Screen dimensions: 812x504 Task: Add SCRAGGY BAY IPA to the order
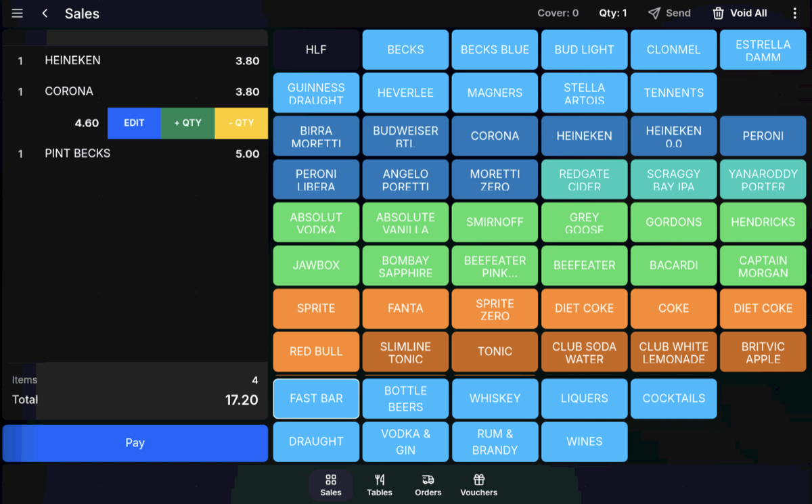(x=673, y=179)
